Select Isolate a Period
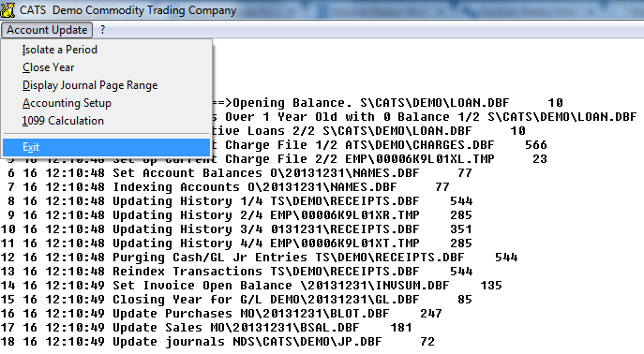Viewport: 644px width, 354px height. click(60, 50)
